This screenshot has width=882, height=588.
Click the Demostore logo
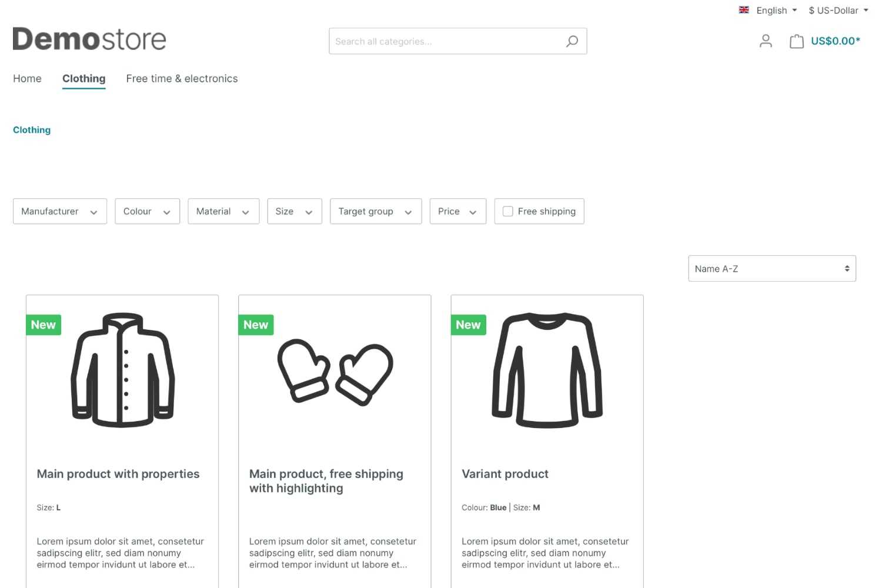coord(89,39)
